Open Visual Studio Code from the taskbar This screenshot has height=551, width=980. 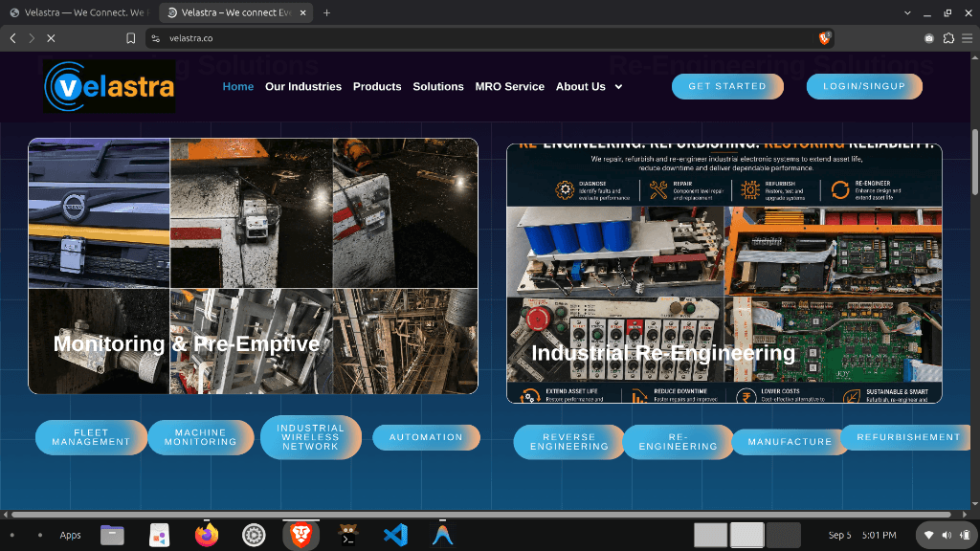pos(395,536)
